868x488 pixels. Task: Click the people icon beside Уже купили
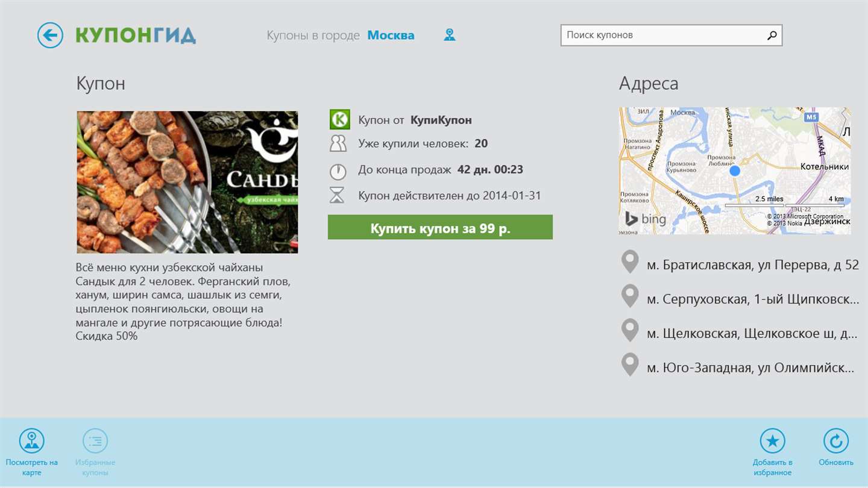(x=338, y=143)
